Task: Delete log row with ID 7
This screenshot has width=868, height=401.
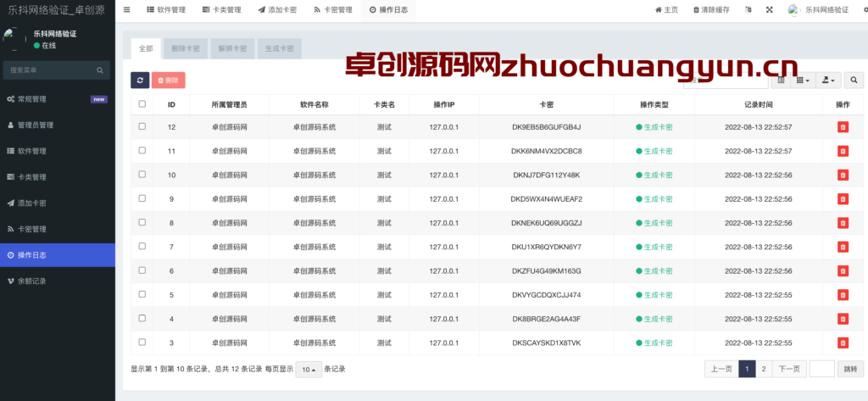Action: point(843,247)
